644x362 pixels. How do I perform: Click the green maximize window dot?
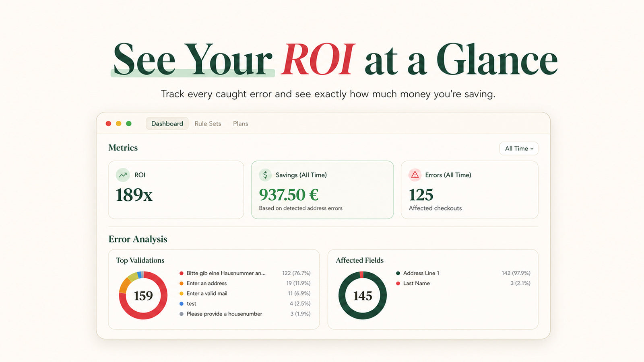click(129, 123)
